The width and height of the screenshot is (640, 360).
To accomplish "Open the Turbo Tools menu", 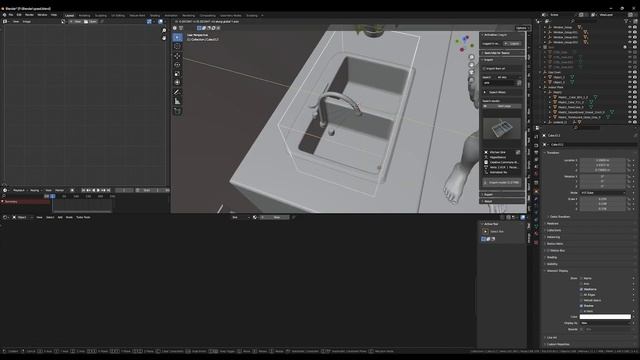I will (83, 217).
